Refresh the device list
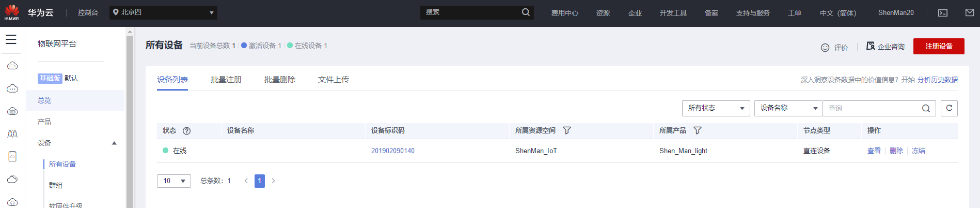980x208 pixels. click(x=949, y=108)
